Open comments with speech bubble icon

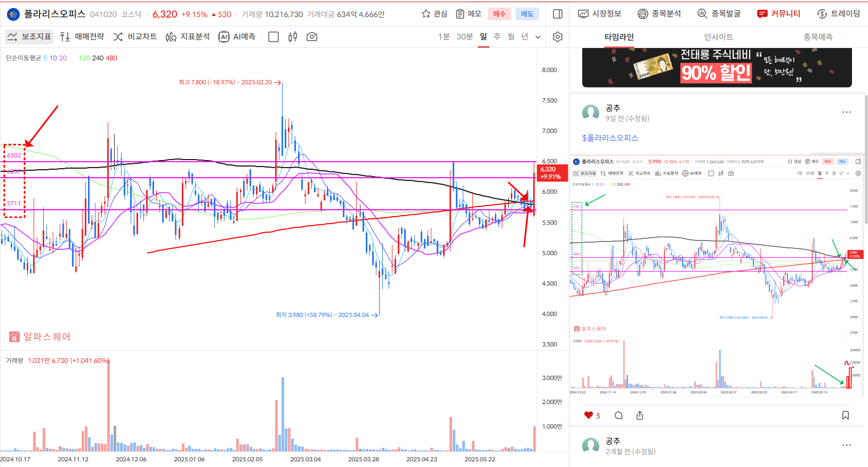click(618, 415)
